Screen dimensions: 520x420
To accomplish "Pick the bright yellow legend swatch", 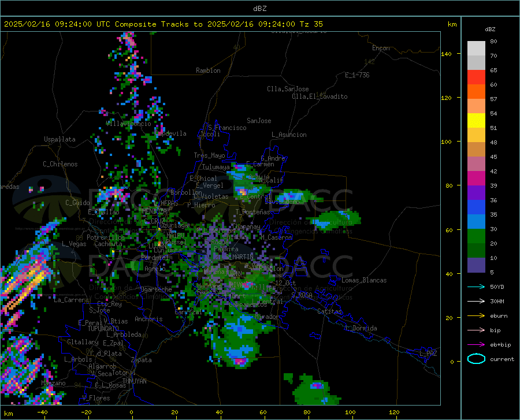I will click(476, 121).
